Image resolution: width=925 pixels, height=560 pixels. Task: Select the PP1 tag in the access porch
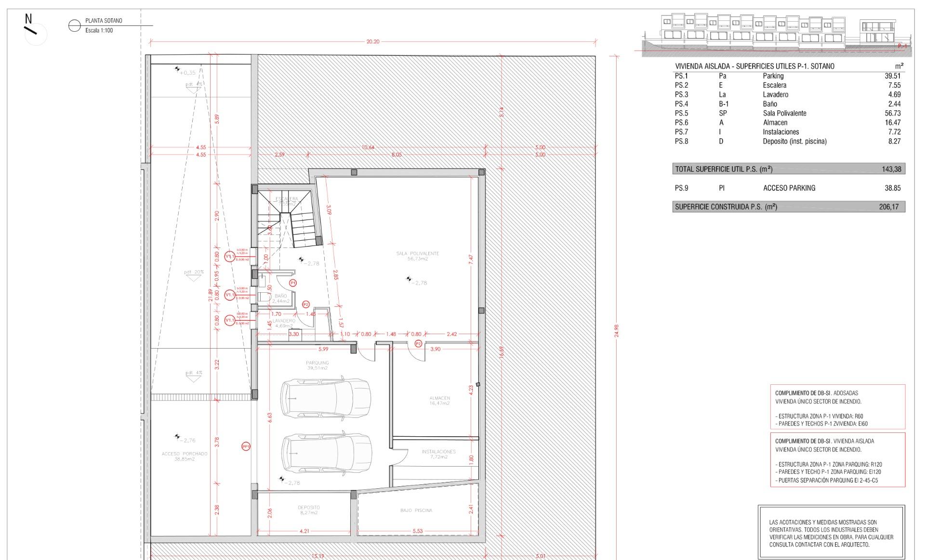click(246, 447)
